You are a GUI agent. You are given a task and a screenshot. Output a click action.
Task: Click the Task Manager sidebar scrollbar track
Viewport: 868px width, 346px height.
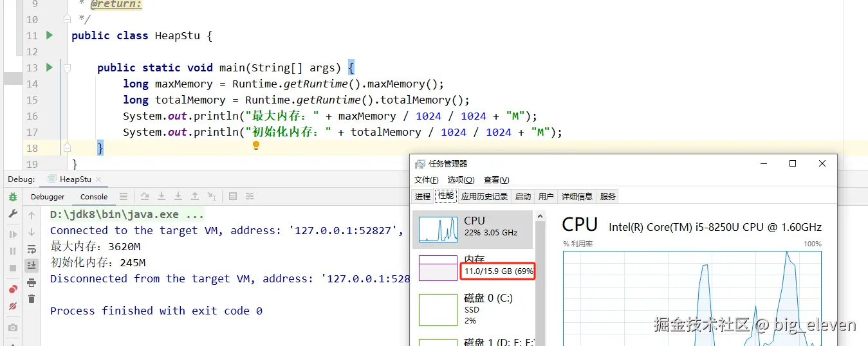coord(540,283)
